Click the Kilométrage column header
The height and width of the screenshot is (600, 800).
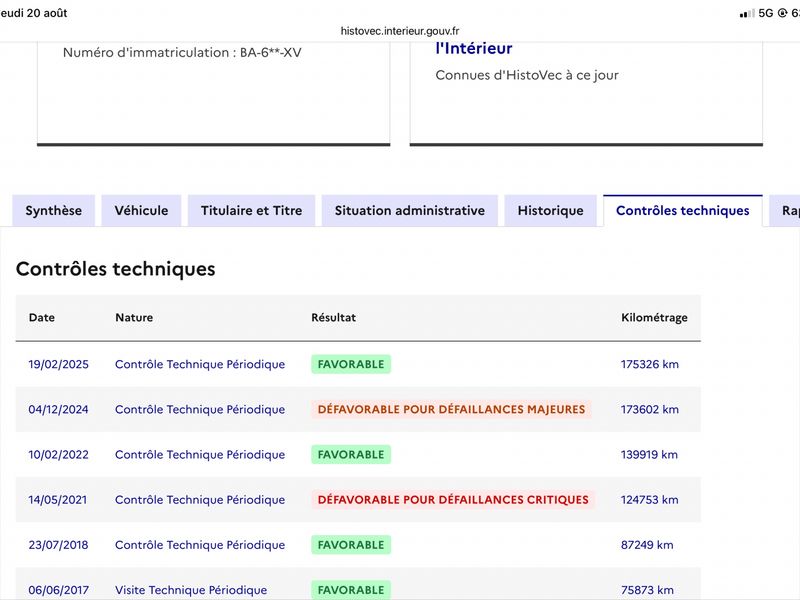click(x=654, y=317)
